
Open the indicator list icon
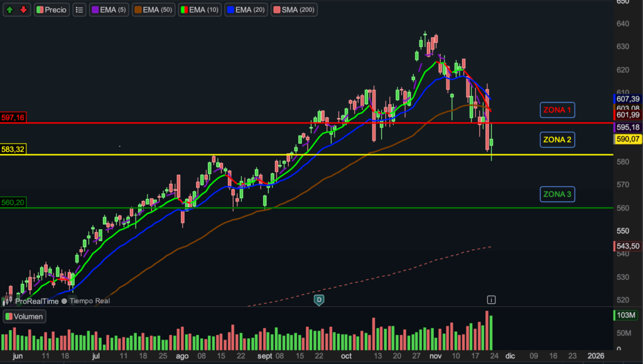pos(79,9)
